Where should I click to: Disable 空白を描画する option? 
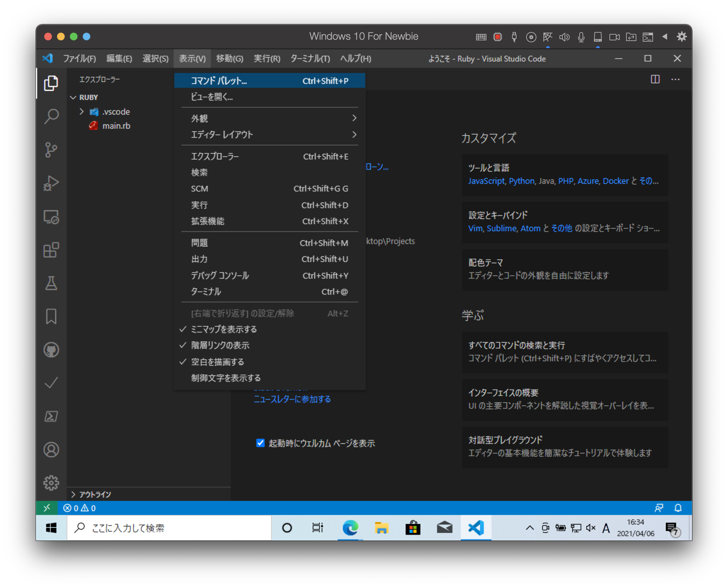pyautogui.click(x=217, y=362)
